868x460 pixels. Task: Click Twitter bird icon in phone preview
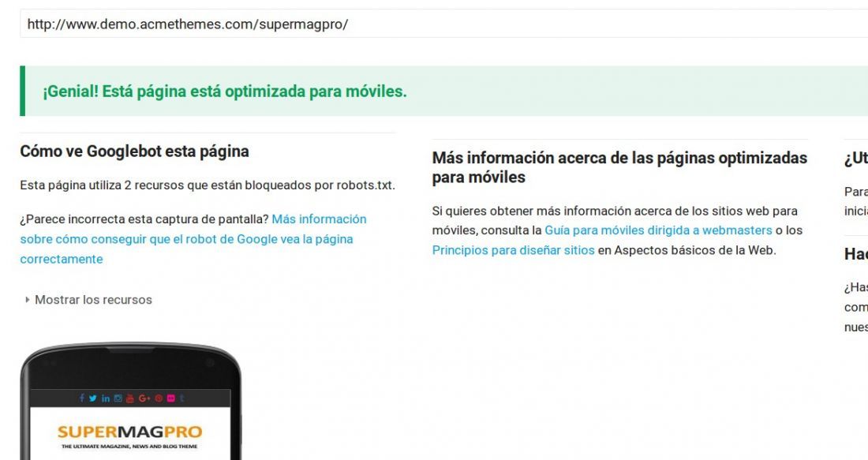(92, 398)
